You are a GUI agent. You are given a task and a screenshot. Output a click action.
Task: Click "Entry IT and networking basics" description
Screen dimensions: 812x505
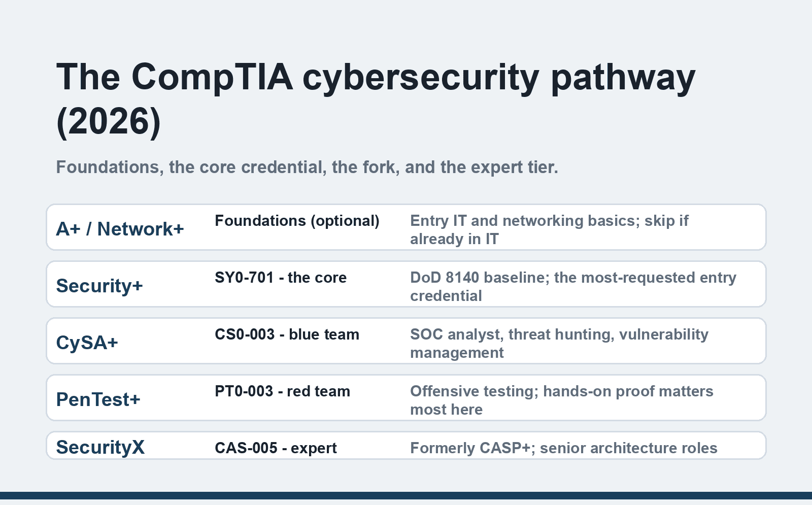pyautogui.click(x=549, y=230)
